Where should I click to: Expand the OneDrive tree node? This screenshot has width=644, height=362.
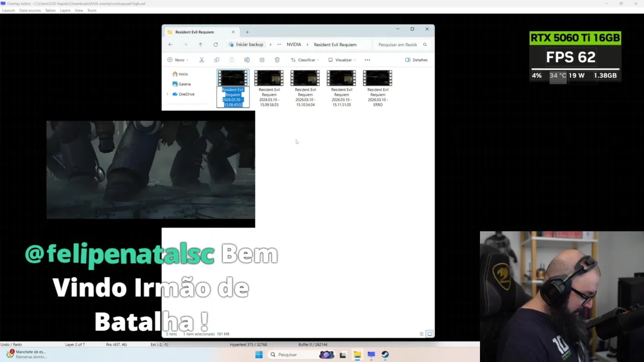[168, 94]
